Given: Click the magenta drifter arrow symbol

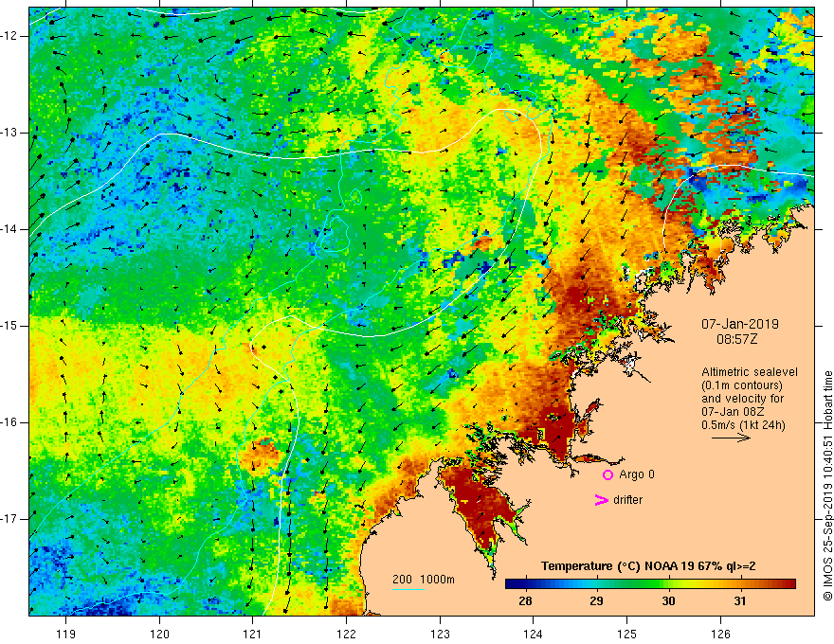Looking at the screenshot, I should 601,500.
